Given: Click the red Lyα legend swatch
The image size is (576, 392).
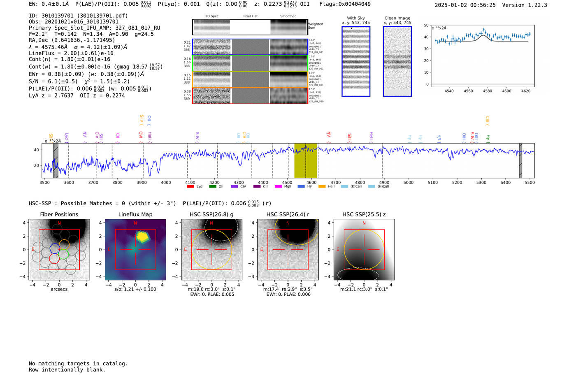Looking at the screenshot, I should (190, 187).
